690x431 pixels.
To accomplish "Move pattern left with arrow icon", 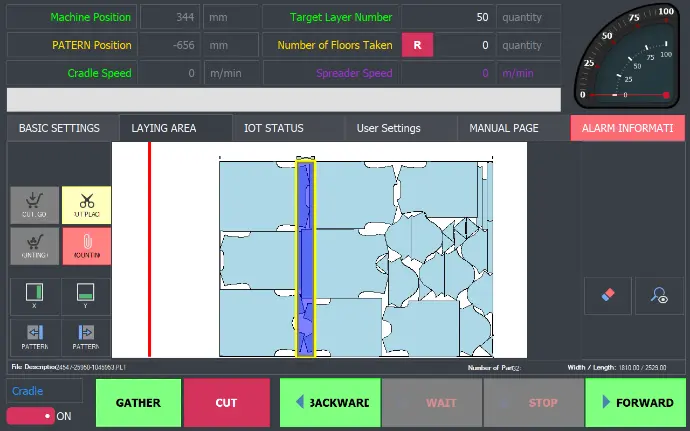I will [x=35, y=337].
